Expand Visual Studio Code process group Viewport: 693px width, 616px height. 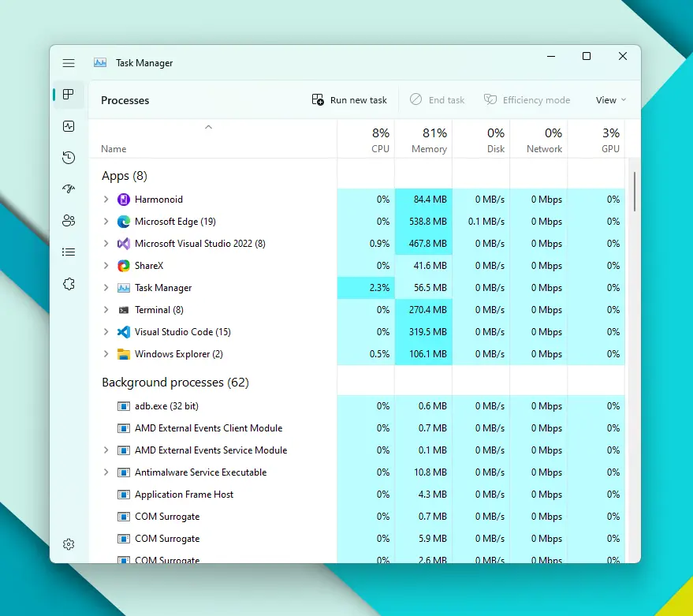(106, 332)
